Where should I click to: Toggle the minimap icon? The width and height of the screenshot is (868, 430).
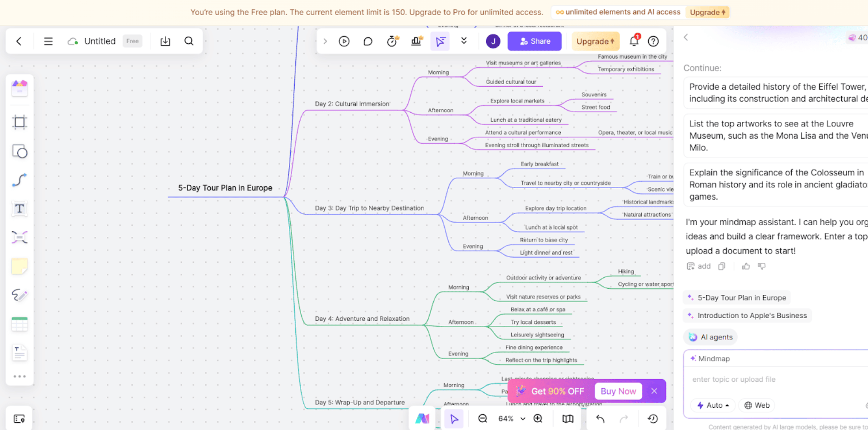(568, 419)
